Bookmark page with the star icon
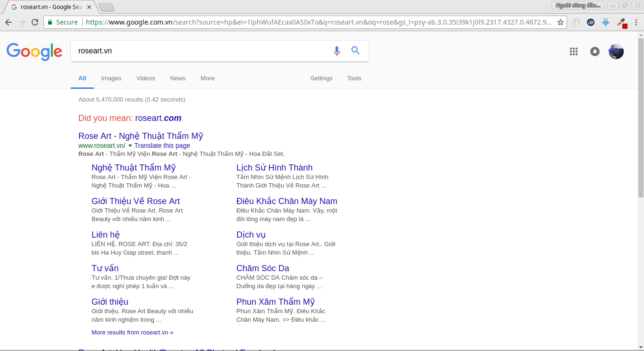This screenshot has width=644, height=351. (560, 22)
